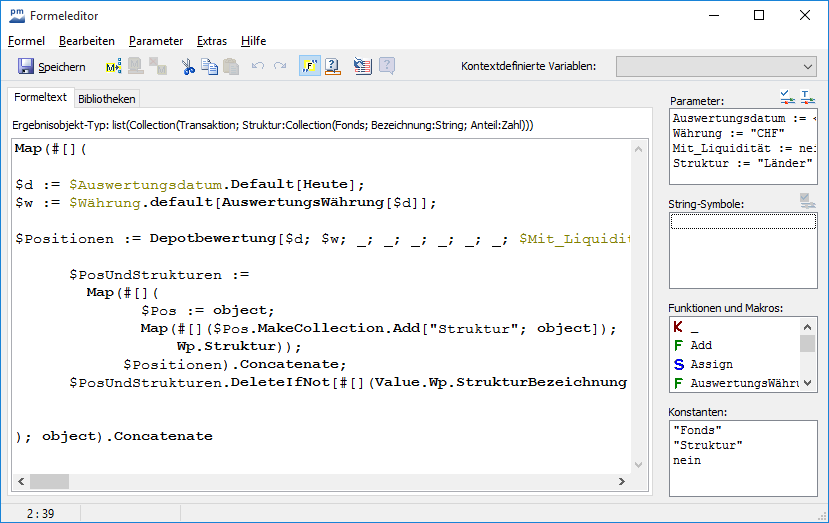Select the Assign entry in functions list
Viewport: 829px width, 523px height.
click(x=711, y=364)
